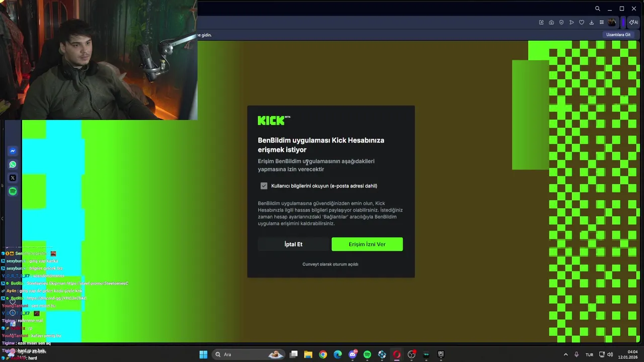
Task: Open Messenger in the Opera sidebar
Action: coord(13,151)
